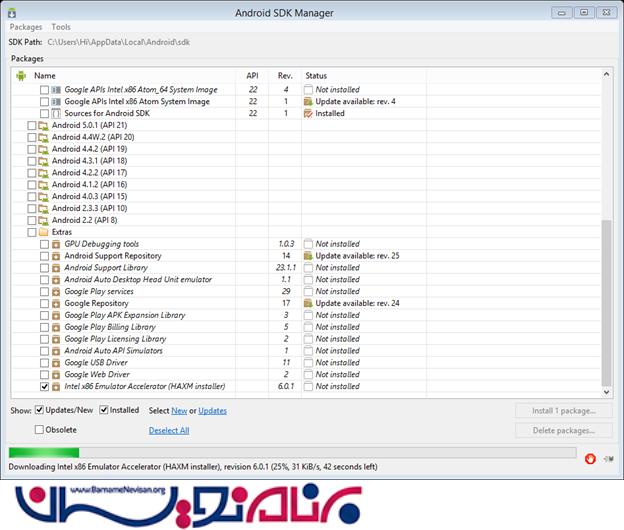
Task: Click the Sources for Android SDK package icon
Action: coord(57,114)
